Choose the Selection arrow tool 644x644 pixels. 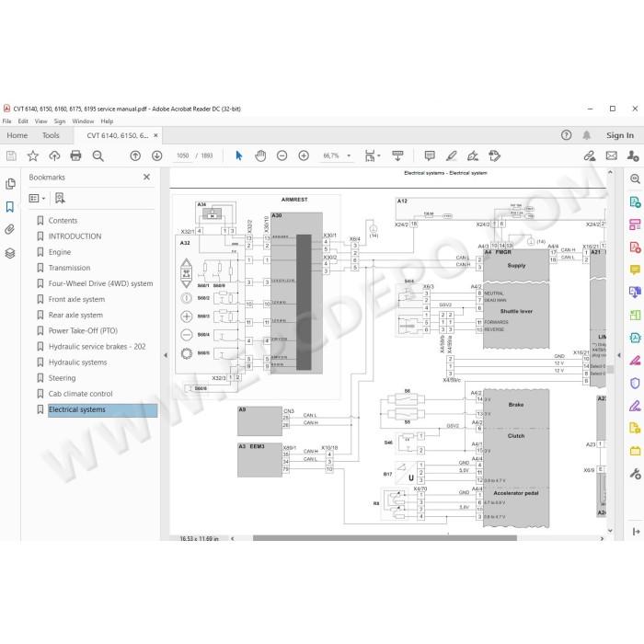239,156
